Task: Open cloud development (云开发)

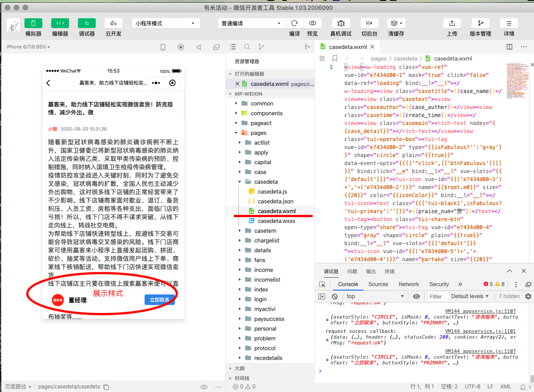Action: click(114, 23)
